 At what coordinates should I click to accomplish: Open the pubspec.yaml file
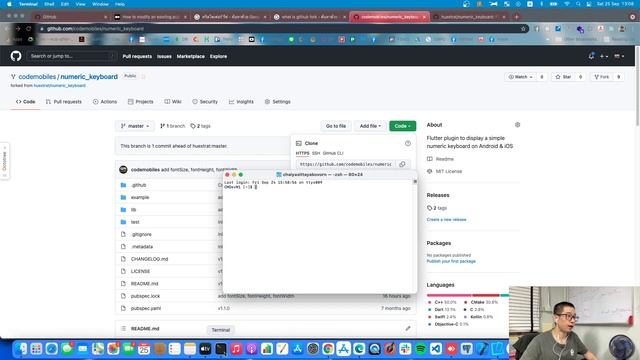click(x=146, y=309)
